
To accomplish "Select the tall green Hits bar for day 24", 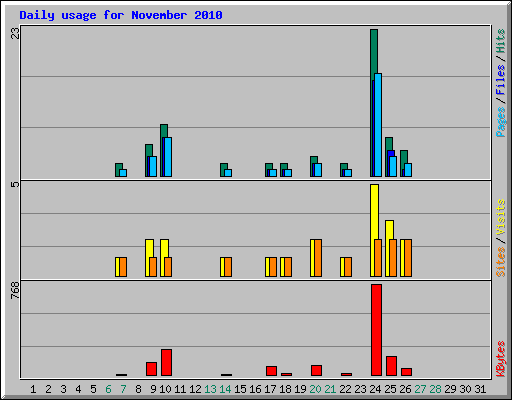I will pyautogui.click(x=374, y=53).
